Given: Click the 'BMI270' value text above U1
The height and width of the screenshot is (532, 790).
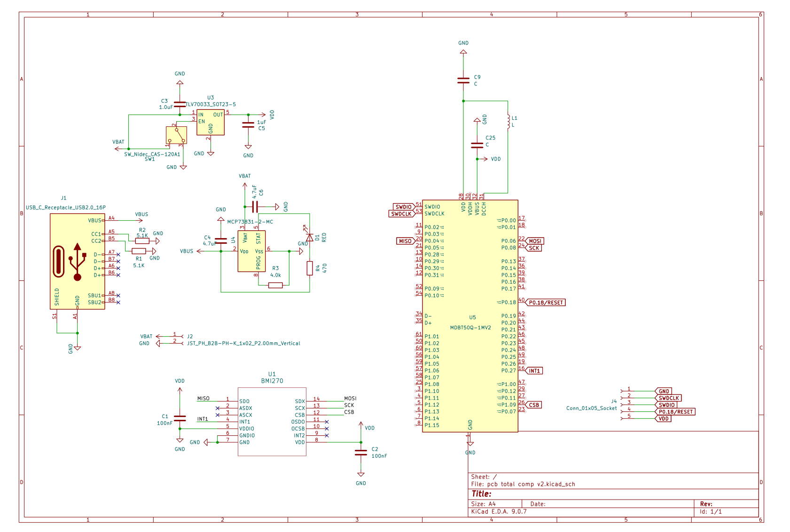Looking at the screenshot, I should pos(272,381).
